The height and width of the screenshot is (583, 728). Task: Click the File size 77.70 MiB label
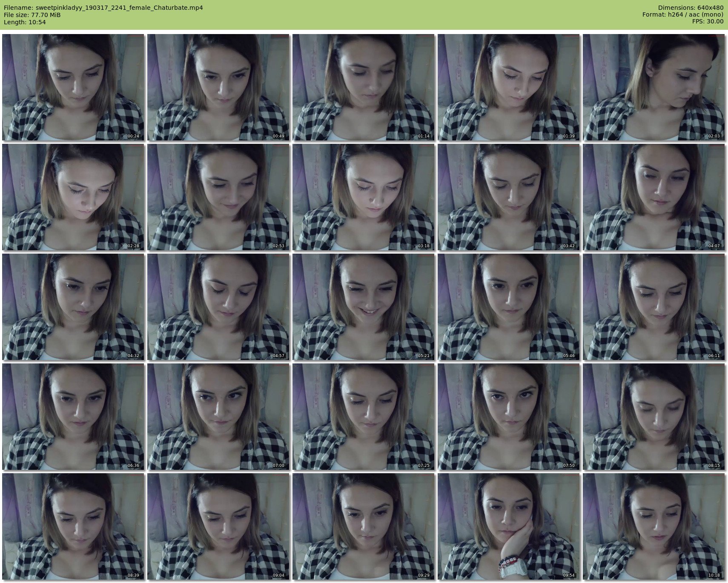32,15
